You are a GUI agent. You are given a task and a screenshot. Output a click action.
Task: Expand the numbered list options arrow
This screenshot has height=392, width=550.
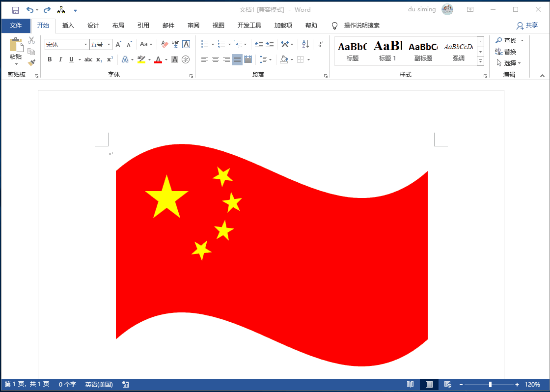229,44
